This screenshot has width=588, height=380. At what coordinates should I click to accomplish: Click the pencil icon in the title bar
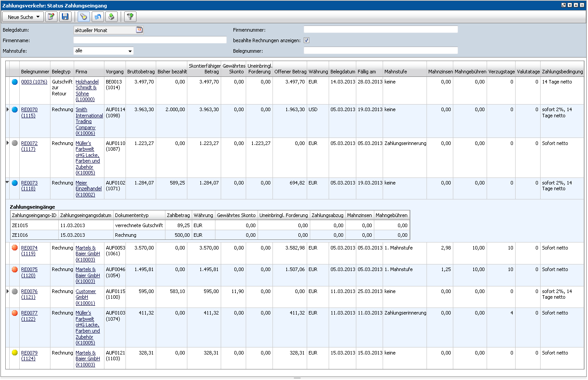tap(564, 5)
